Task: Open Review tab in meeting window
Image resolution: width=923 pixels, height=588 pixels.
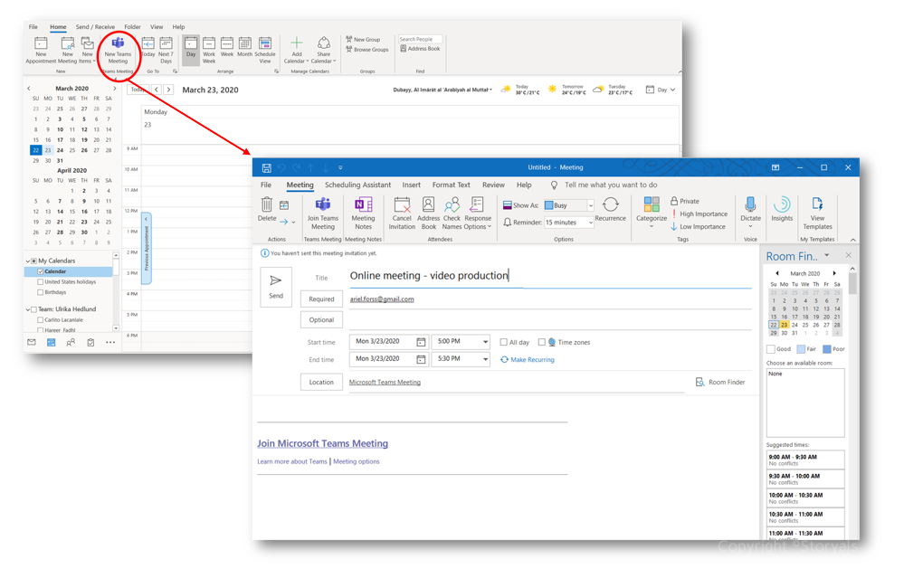Action: point(493,185)
